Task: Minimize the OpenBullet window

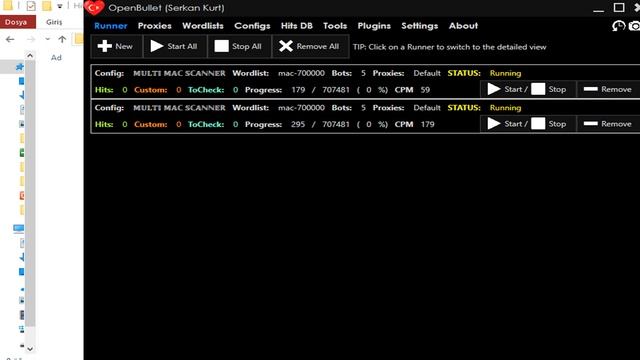Action: (598, 10)
